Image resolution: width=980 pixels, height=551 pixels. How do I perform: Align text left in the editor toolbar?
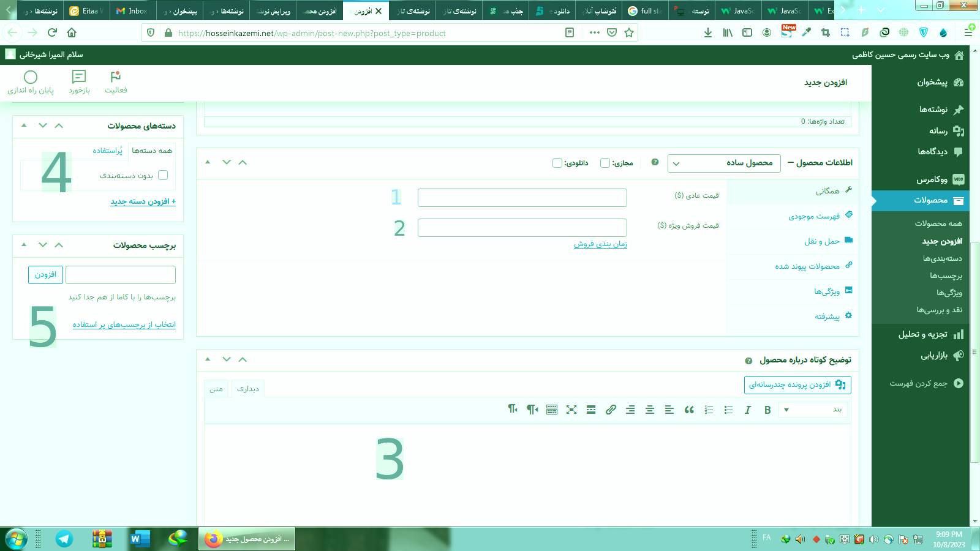tap(669, 410)
